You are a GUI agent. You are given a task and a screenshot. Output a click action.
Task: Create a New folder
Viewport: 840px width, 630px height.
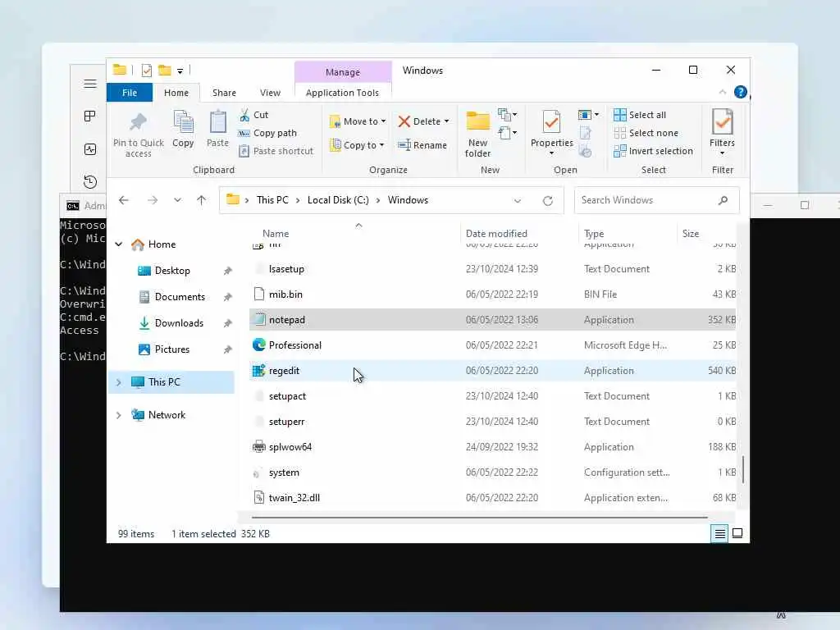tap(478, 135)
